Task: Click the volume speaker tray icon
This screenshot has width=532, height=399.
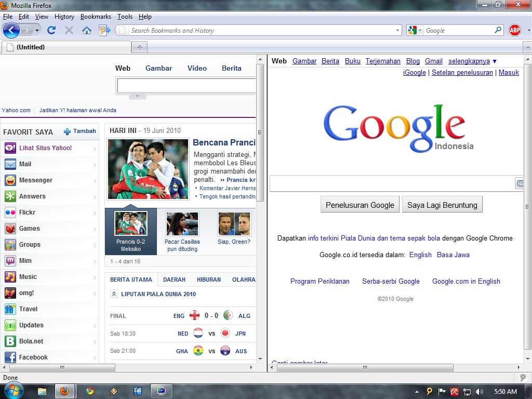Action: pyautogui.click(x=479, y=392)
